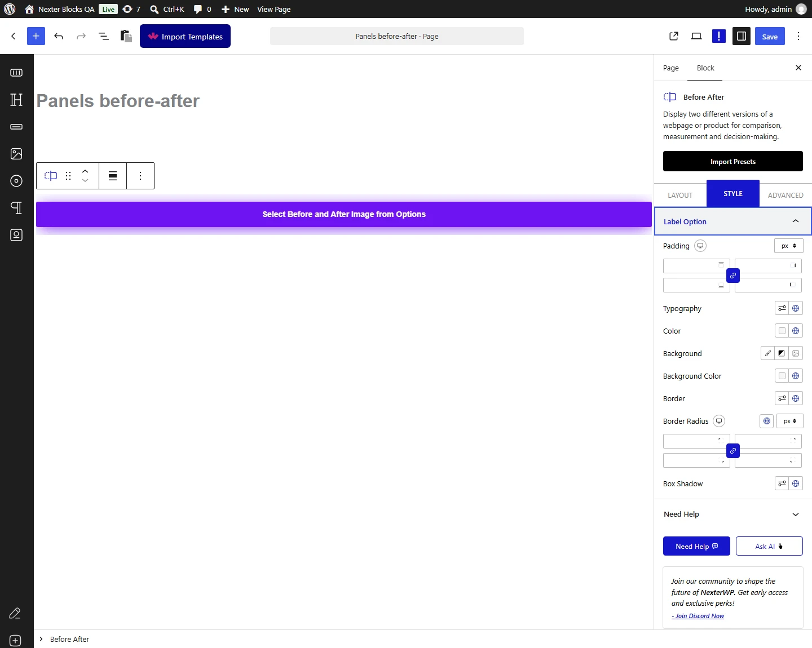Toggle linked Padding values
The height and width of the screenshot is (648, 812).
click(x=733, y=276)
